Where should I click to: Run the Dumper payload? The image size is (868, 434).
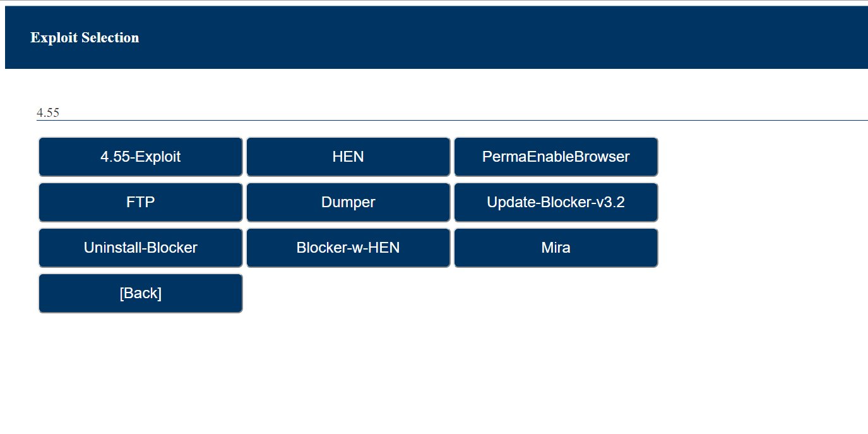(x=348, y=202)
